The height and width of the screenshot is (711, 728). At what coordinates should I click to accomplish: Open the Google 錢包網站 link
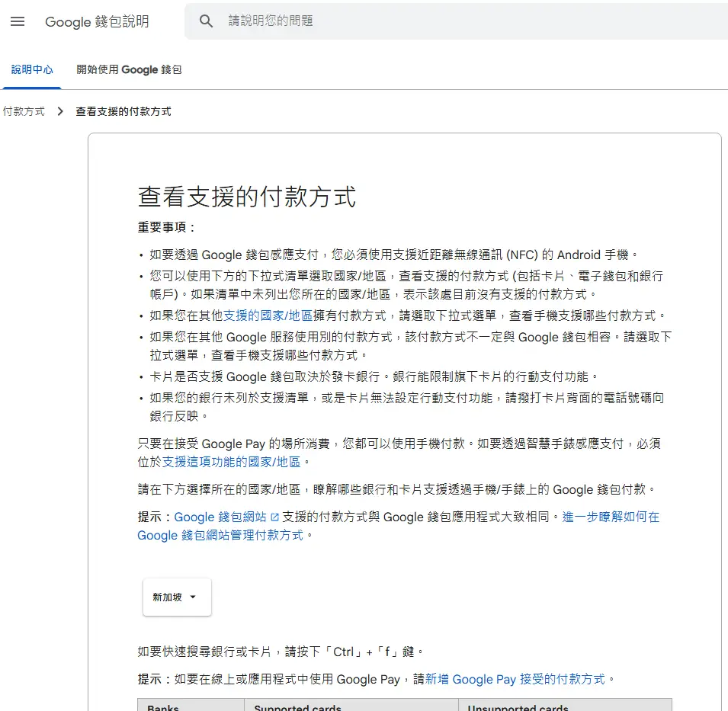click(x=220, y=517)
